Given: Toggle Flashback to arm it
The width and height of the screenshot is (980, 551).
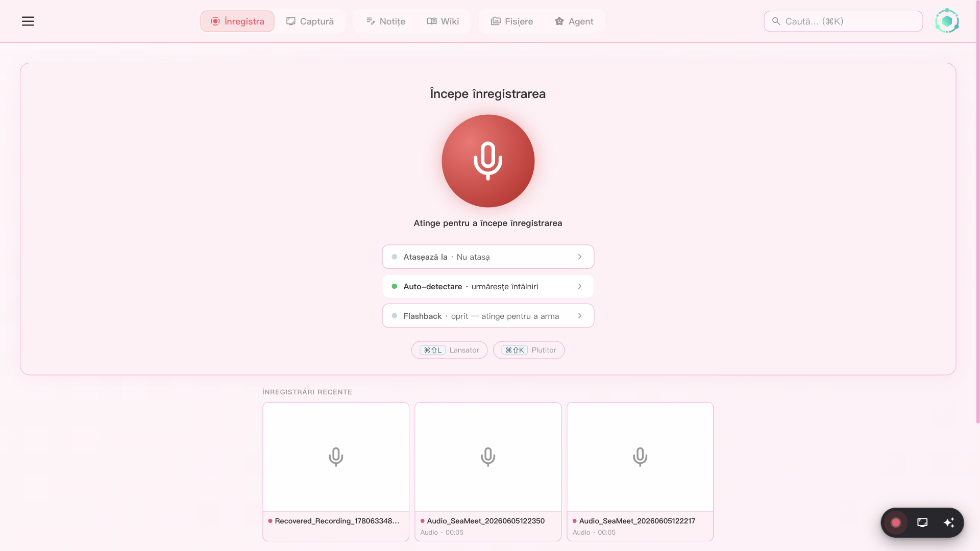Looking at the screenshot, I should 488,316.
